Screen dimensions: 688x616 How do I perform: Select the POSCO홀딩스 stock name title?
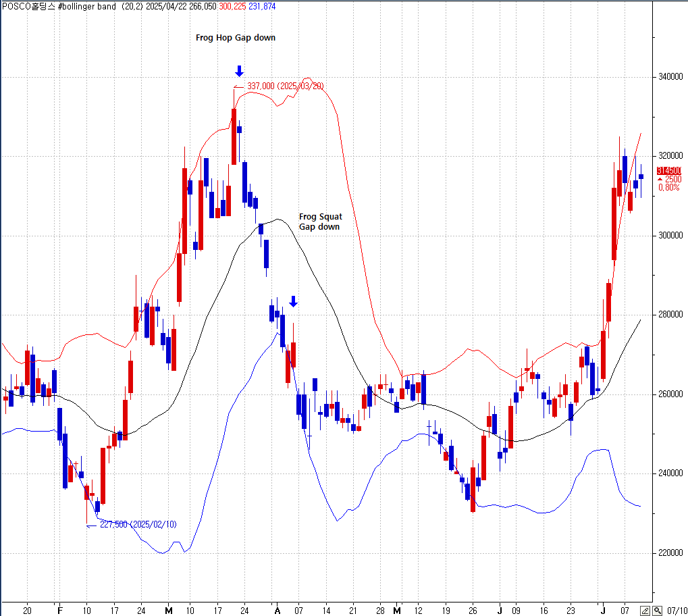[x=28, y=6]
